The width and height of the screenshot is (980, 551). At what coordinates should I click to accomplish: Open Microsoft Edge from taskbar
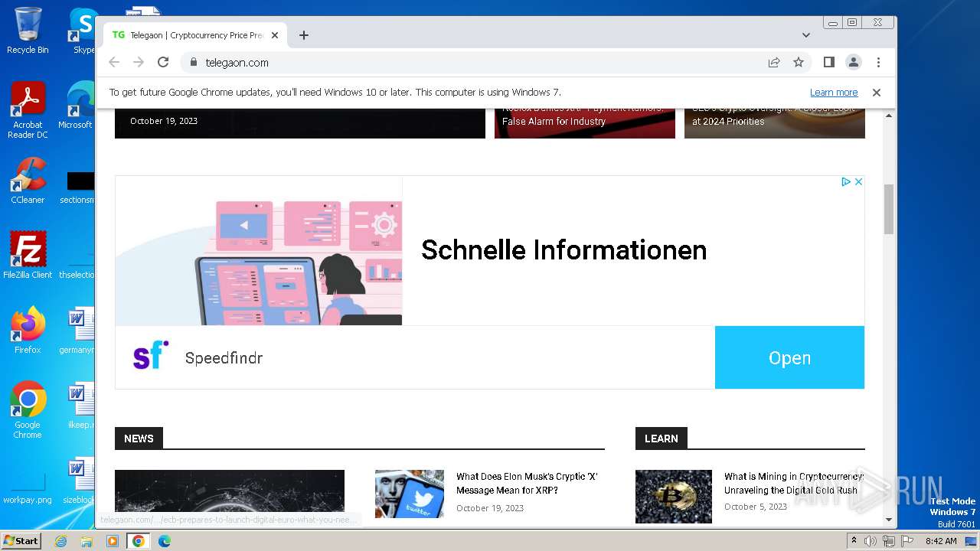coord(165,541)
